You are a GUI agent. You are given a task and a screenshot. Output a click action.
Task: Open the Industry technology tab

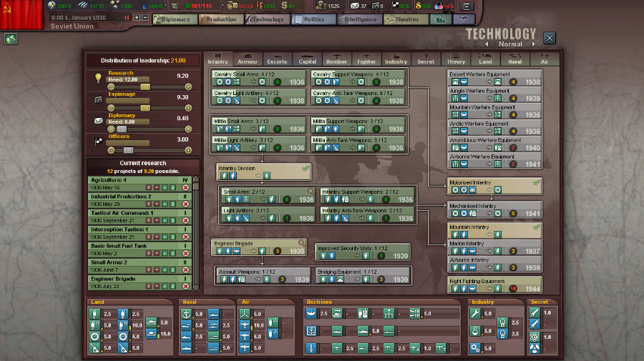click(x=396, y=59)
